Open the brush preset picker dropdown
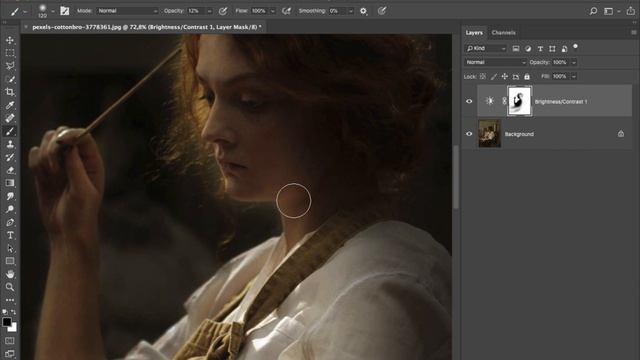 click(53, 11)
